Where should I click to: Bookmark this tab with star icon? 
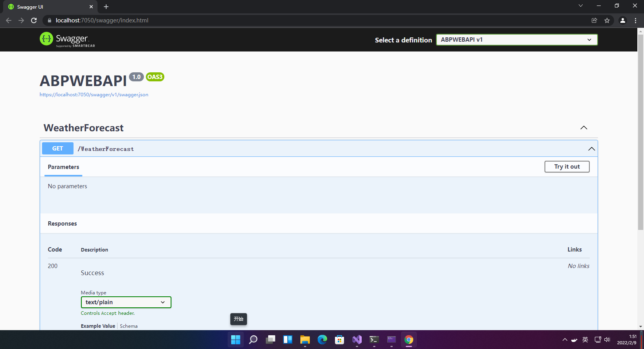coord(607,20)
